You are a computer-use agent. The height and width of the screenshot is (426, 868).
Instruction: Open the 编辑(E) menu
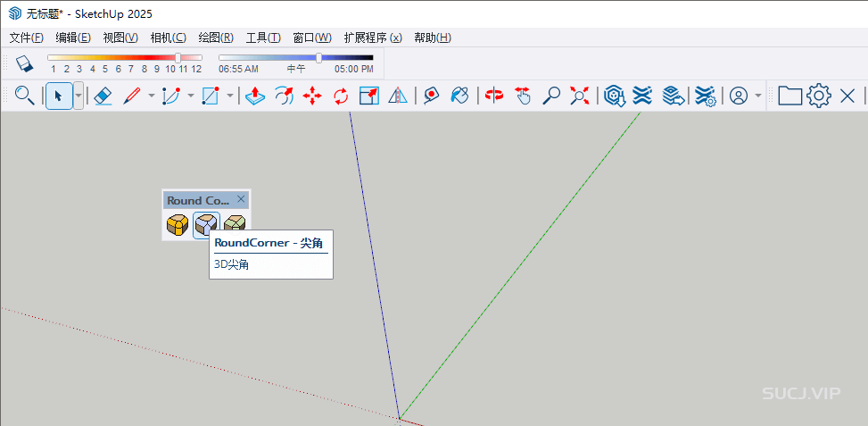point(73,38)
